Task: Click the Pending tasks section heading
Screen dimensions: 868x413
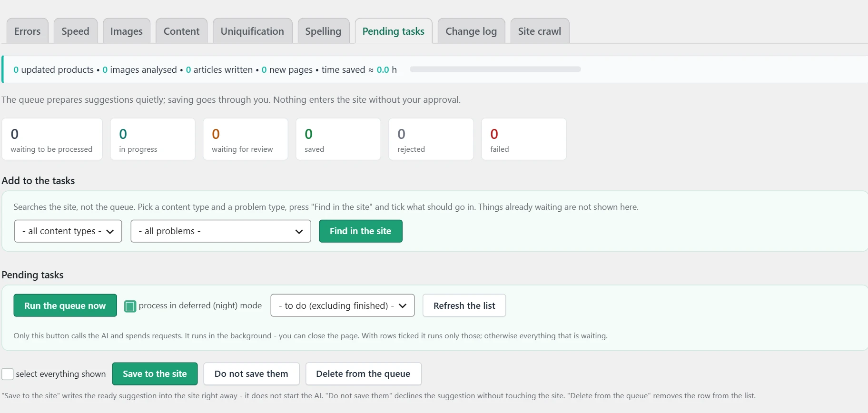Action: (32, 275)
